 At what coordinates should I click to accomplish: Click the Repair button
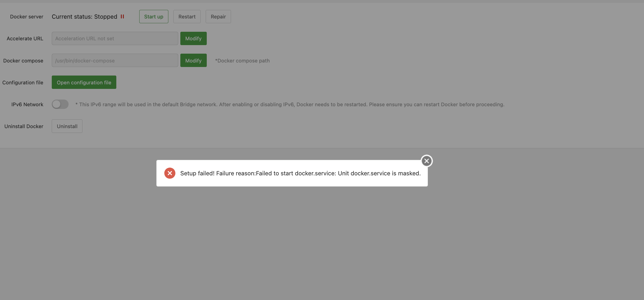click(218, 17)
